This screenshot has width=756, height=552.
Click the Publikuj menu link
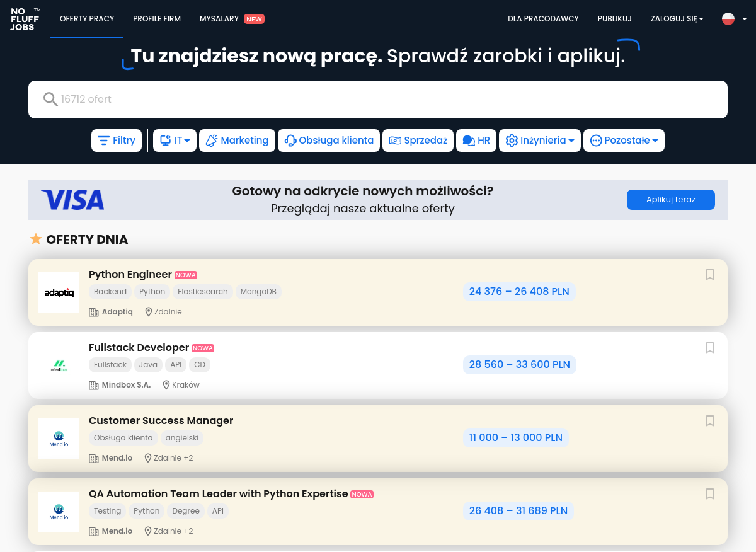(614, 19)
